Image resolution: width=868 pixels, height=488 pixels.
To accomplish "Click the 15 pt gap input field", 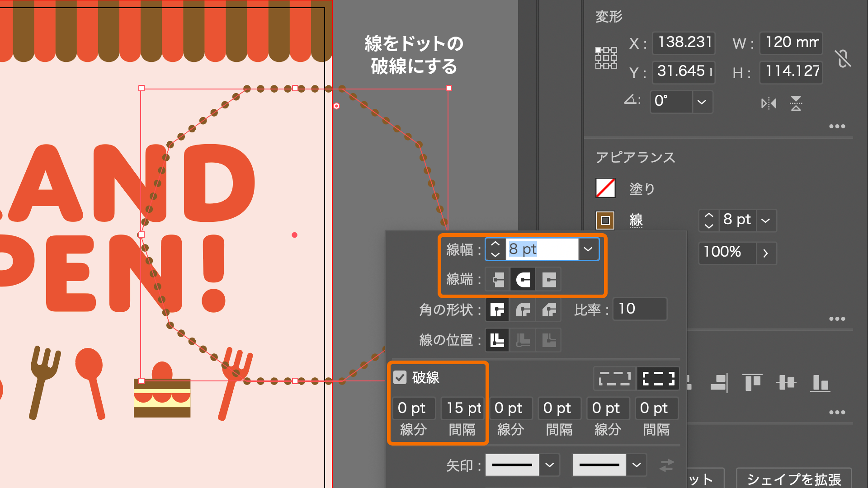I will [463, 408].
